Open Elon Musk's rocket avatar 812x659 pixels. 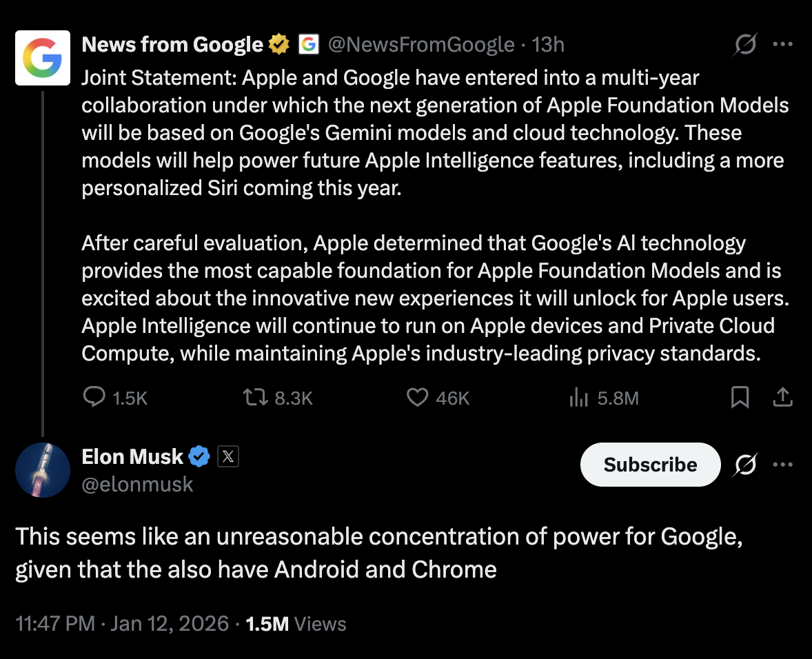click(x=43, y=470)
